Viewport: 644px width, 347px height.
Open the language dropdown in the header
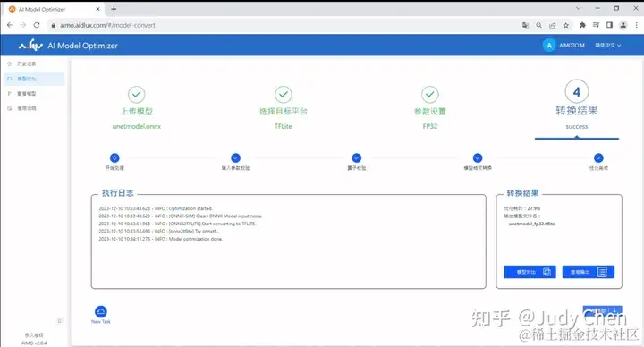pos(608,46)
